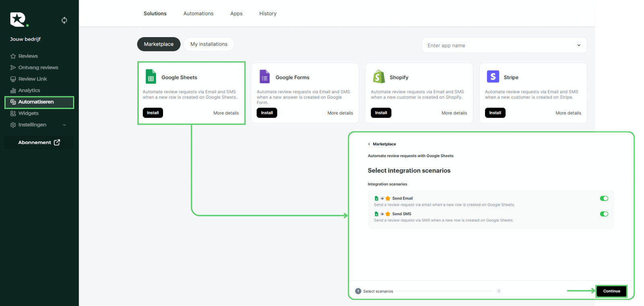
Task: Switch to the Automations tab
Action: (198, 14)
